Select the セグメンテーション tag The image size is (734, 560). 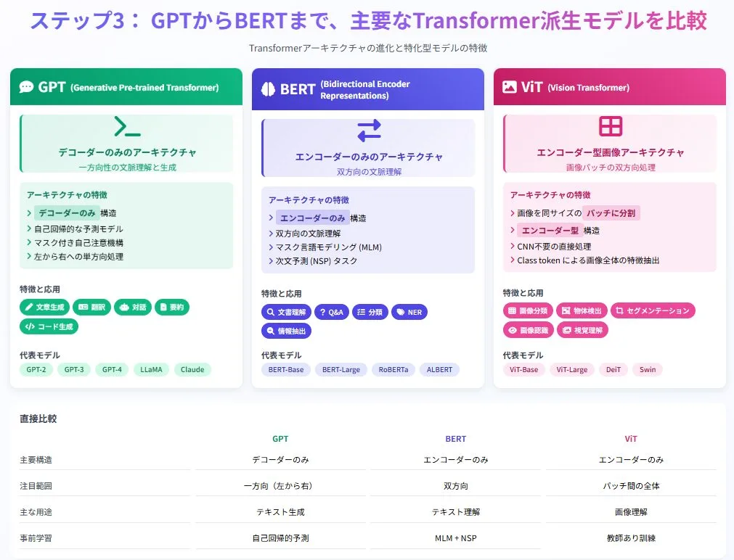[x=653, y=310]
